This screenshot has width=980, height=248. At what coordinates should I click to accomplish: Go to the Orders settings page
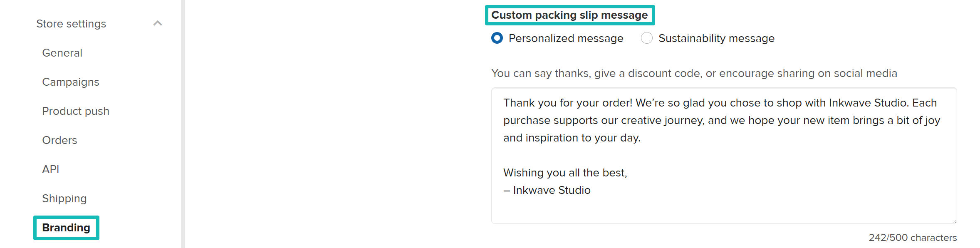coord(59,140)
